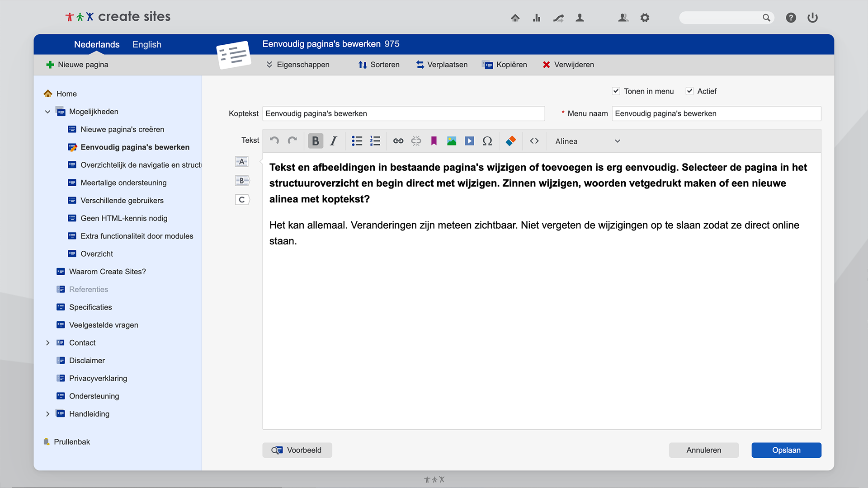
Task: Select text block A
Action: point(242,162)
